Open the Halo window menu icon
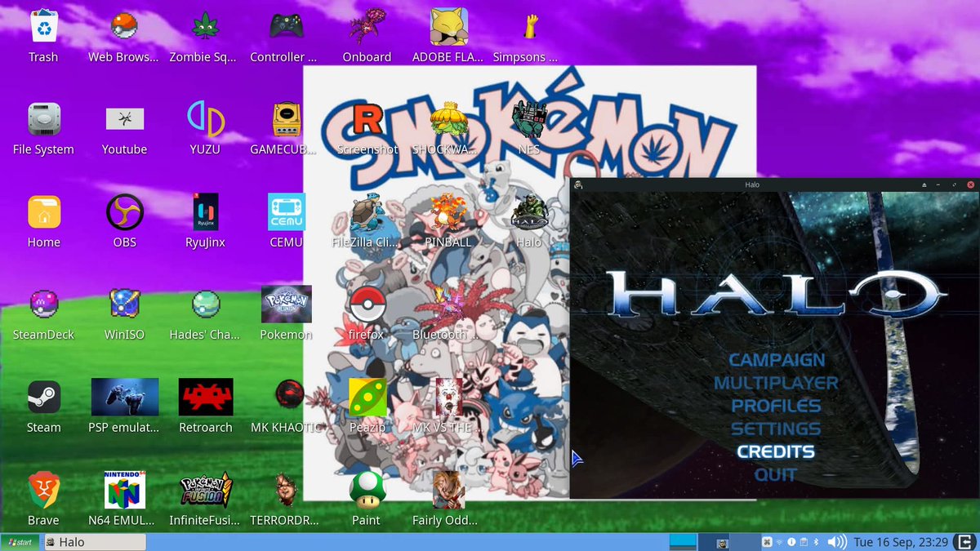This screenshot has width=980, height=551. click(578, 184)
